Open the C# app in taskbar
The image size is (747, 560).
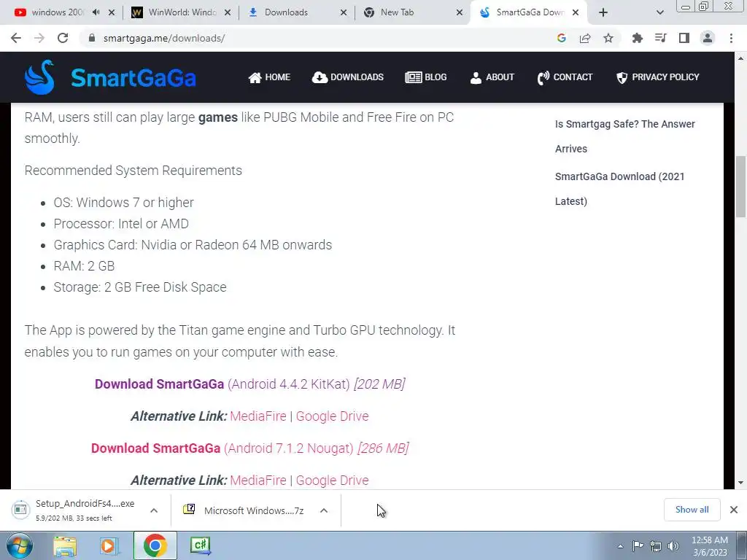tap(201, 545)
